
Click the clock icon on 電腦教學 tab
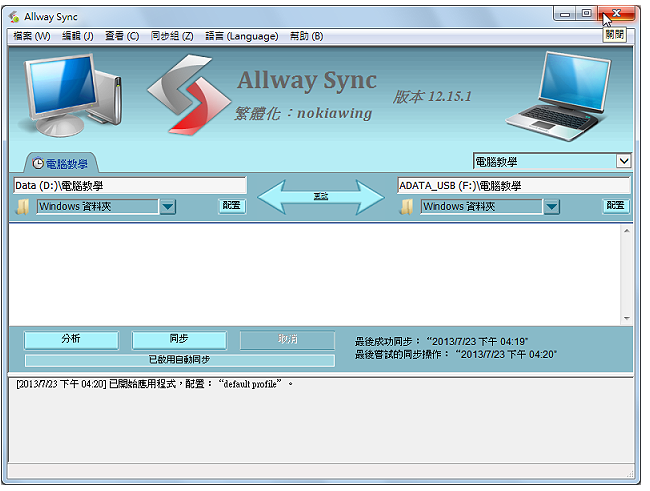tap(38, 163)
